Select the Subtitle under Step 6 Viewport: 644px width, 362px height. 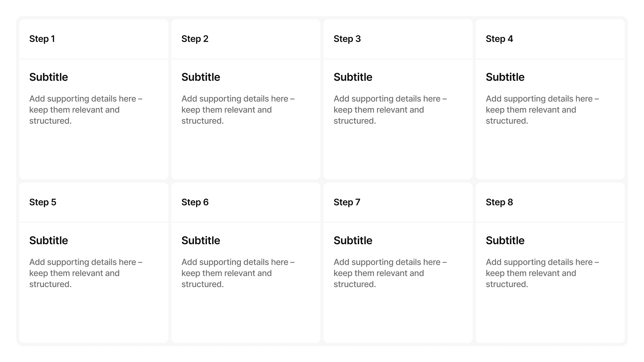(201, 241)
